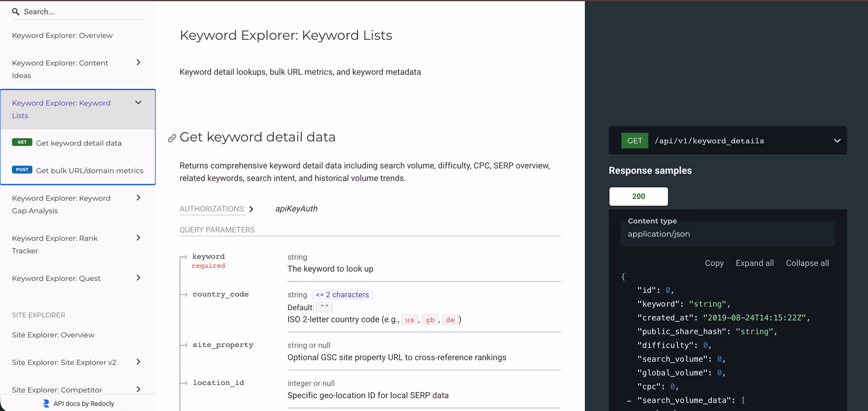This screenshot has width=868, height=411.
Task: Click the location_id parameter name
Action: (x=219, y=383)
